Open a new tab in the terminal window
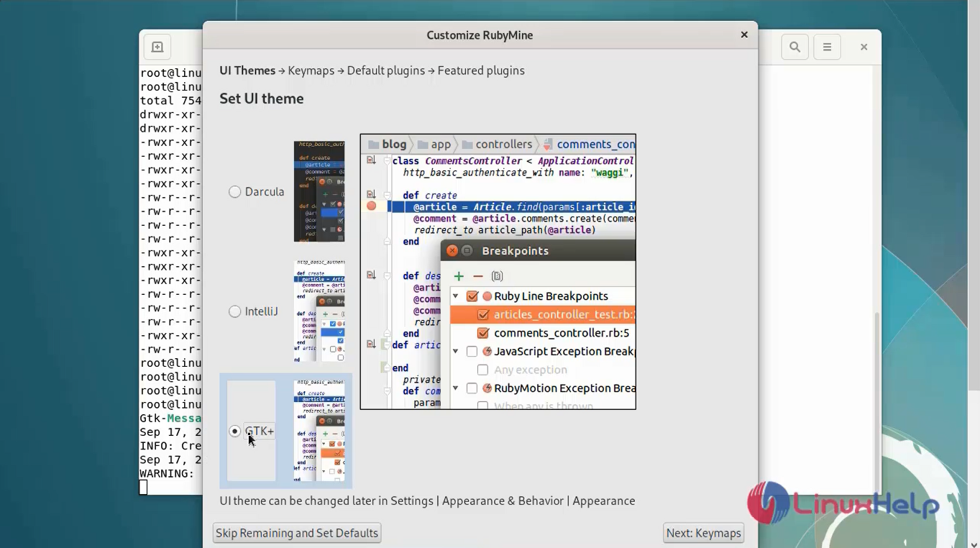This screenshot has width=980, height=548. [x=157, y=47]
